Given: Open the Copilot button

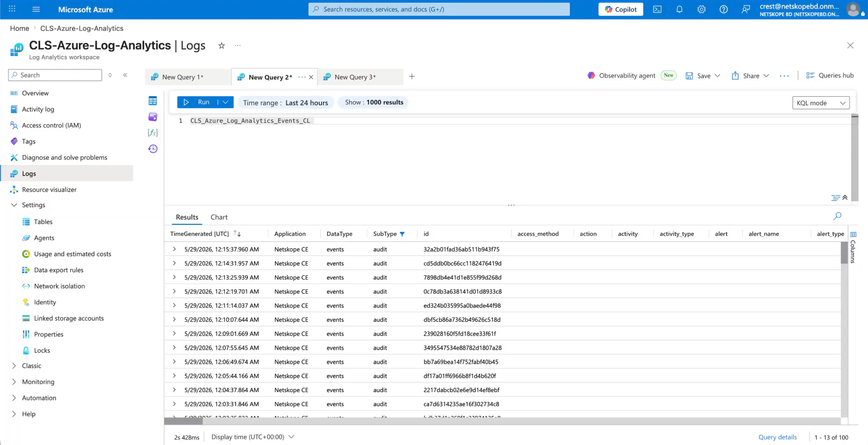Looking at the screenshot, I should pos(621,9).
